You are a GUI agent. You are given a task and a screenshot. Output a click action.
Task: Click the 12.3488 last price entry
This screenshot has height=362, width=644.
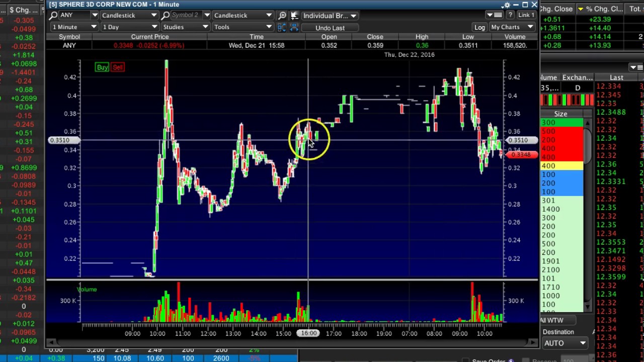click(610, 112)
